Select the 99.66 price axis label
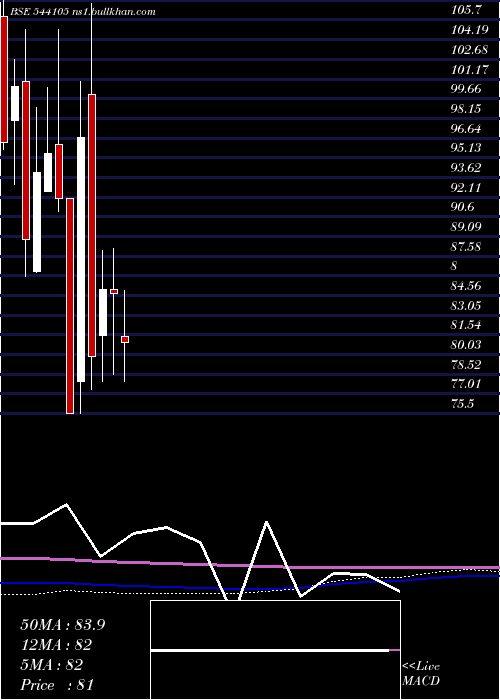500x700 pixels. click(x=467, y=89)
